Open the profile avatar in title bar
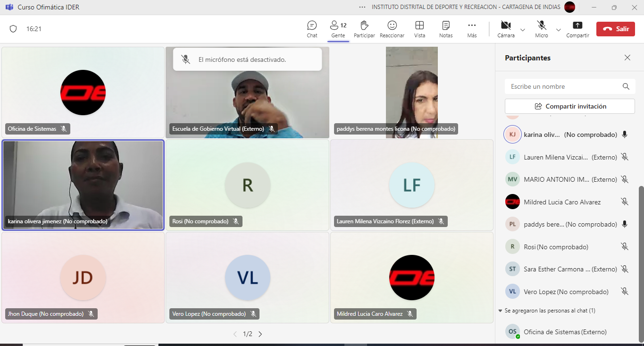Image resolution: width=644 pixels, height=346 pixels. point(570,7)
